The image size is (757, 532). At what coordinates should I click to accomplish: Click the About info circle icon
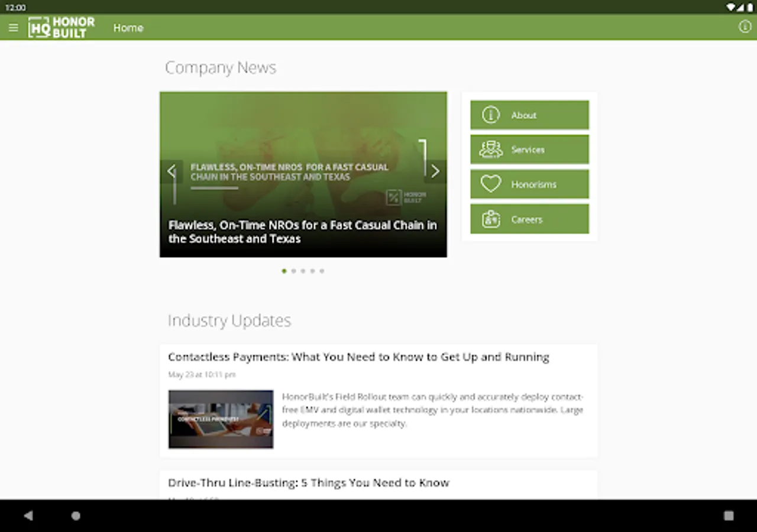[491, 115]
